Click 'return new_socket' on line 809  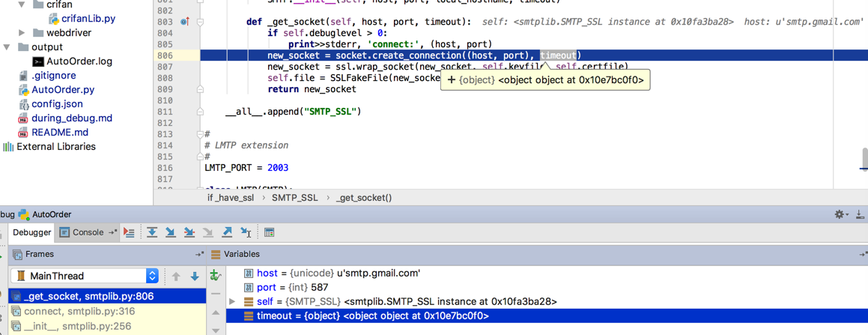point(312,88)
